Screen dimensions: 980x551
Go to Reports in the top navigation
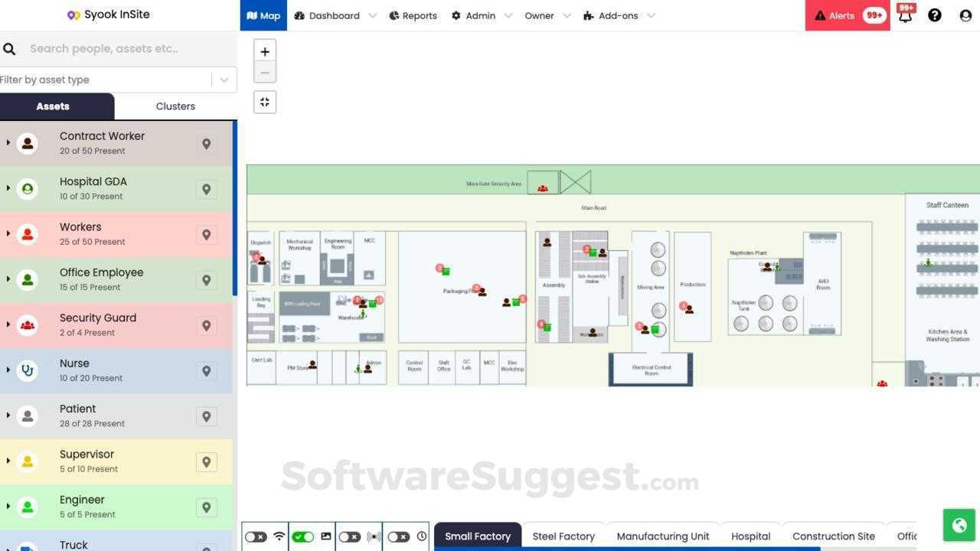coord(413,15)
